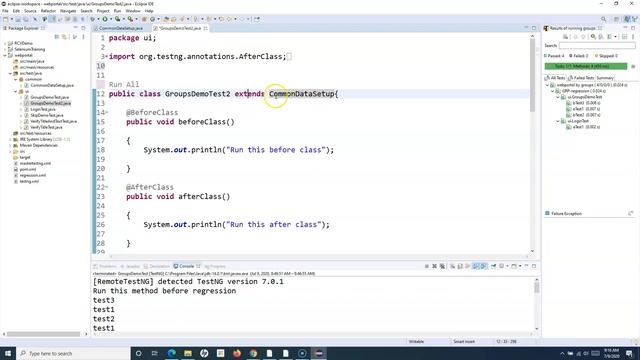This screenshot has width=640, height=360.
Task: Select the Summary tab in TestNG view
Action: click(605, 78)
